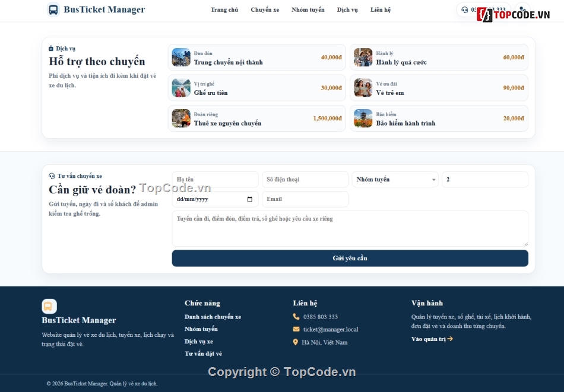Click the user account icon in header
The height and width of the screenshot is (392, 564).
click(x=522, y=9)
